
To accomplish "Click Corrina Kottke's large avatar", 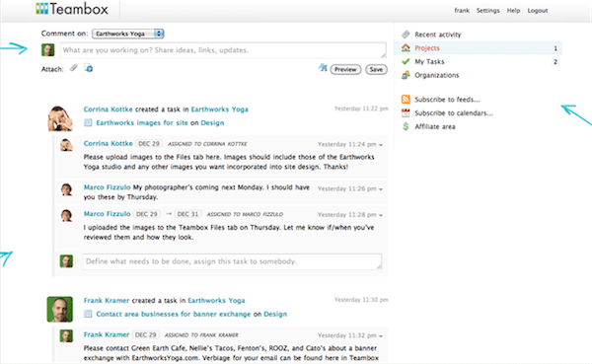I will (59, 118).
